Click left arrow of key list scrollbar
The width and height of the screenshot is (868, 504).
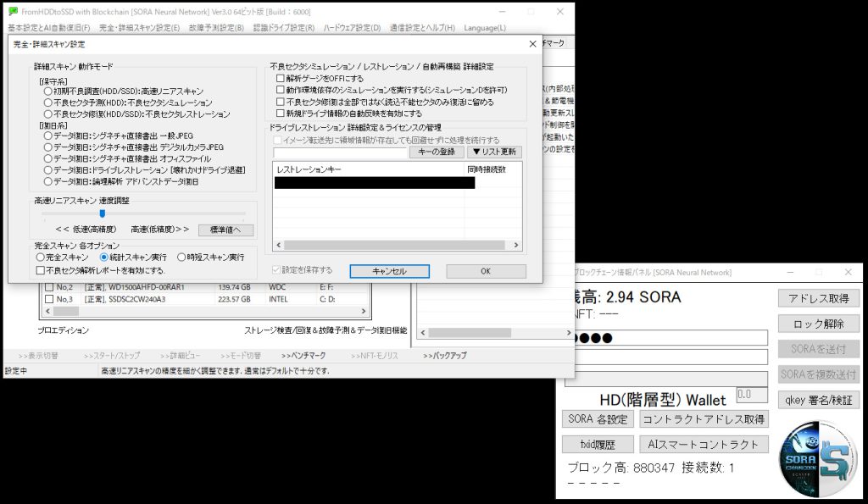click(x=278, y=245)
